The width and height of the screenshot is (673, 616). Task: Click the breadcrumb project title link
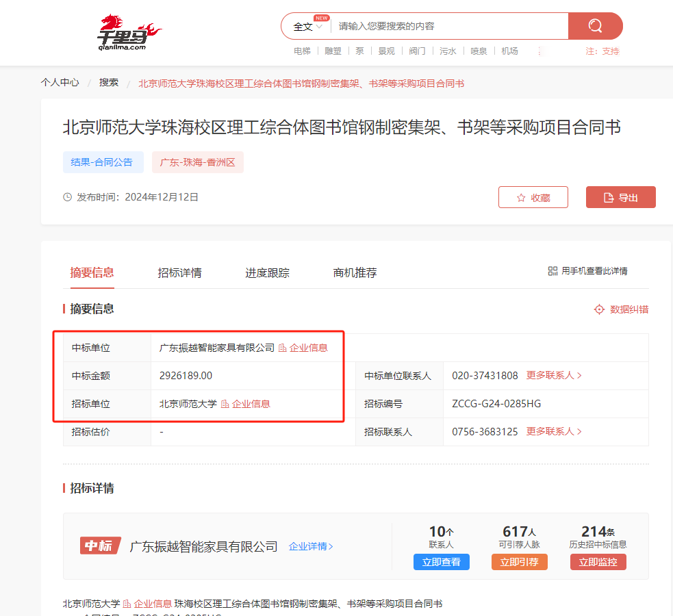tap(301, 84)
